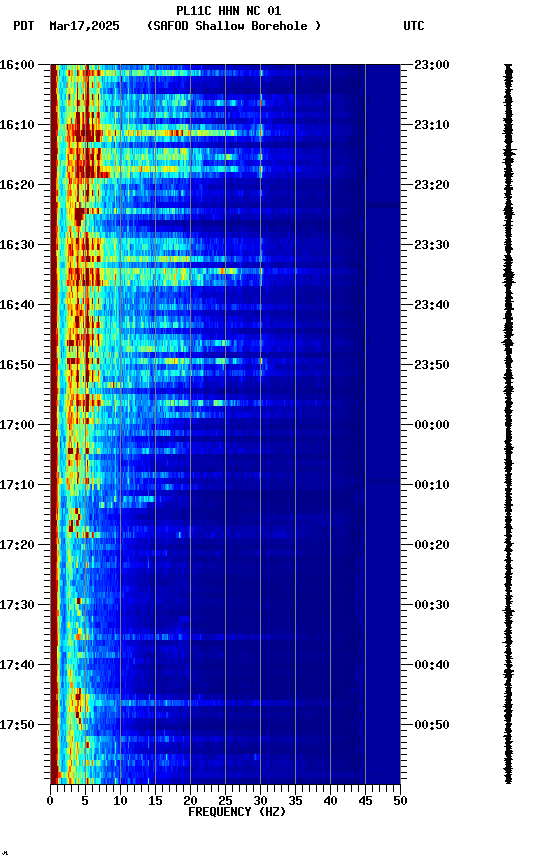Click the 16:10 PDT time label
Viewport: 552px width, 864px height.
point(17,125)
